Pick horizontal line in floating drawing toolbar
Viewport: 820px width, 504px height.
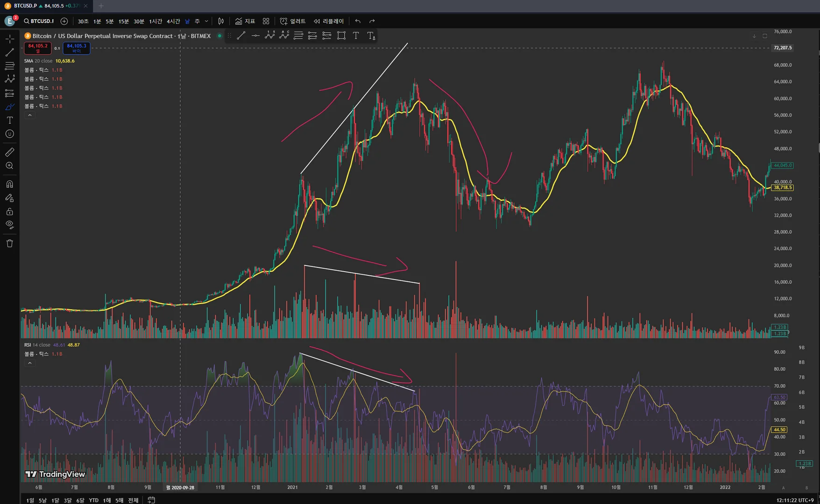[255, 35]
